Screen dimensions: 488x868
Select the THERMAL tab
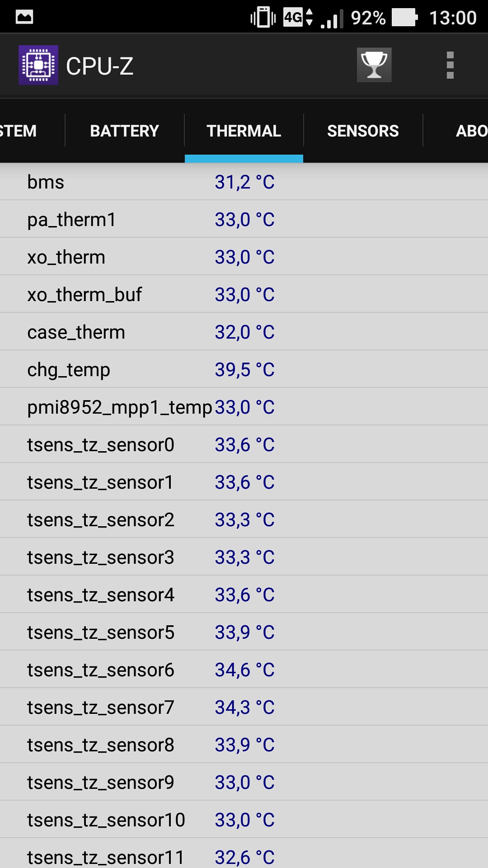pyautogui.click(x=244, y=131)
